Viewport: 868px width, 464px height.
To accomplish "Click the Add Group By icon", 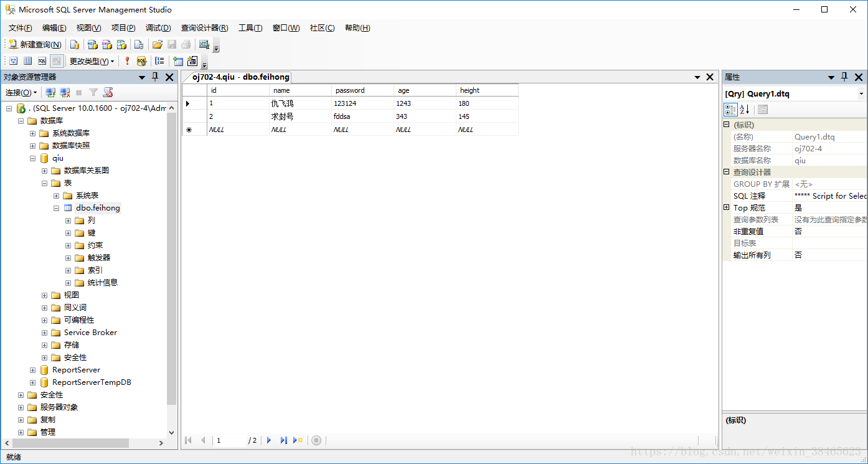I will [x=160, y=61].
